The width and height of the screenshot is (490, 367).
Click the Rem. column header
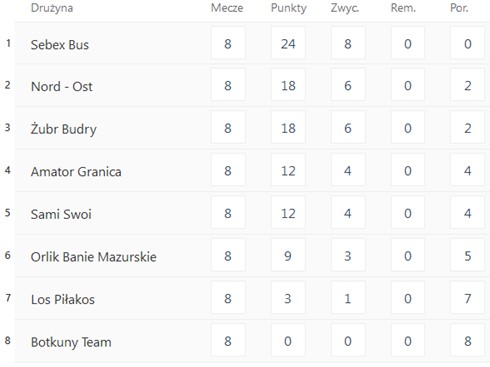pos(403,8)
